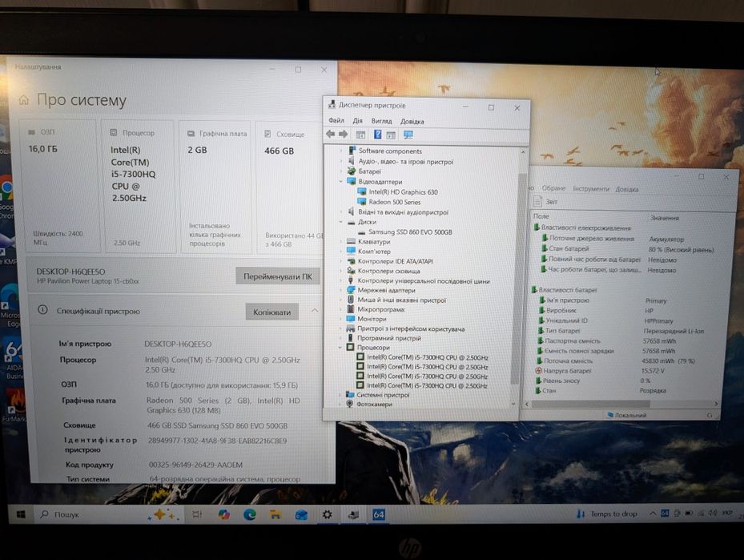Select the Паспортна ємність row in AIDA64
The height and width of the screenshot is (560, 744).
click(x=606, y=340)
